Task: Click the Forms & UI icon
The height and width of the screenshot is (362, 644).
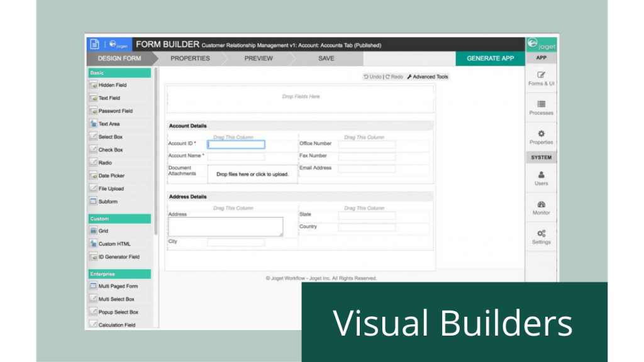Action: click(541, 75)
